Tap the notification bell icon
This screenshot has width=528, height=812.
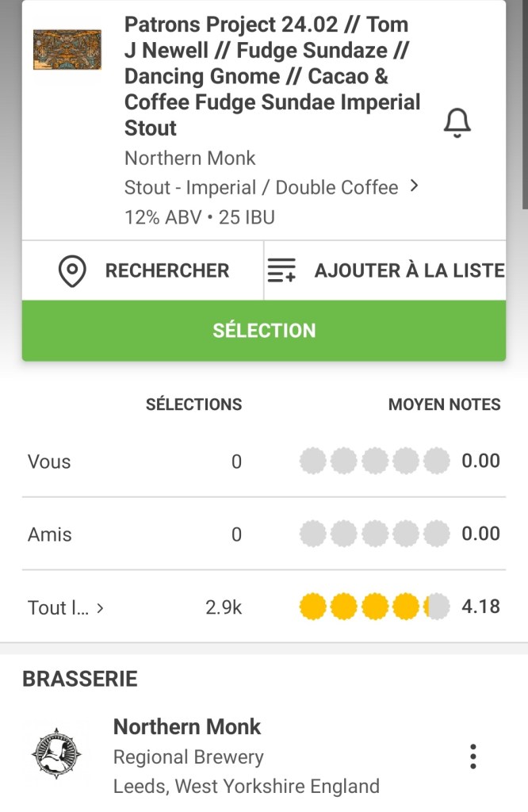pos(457,124)
